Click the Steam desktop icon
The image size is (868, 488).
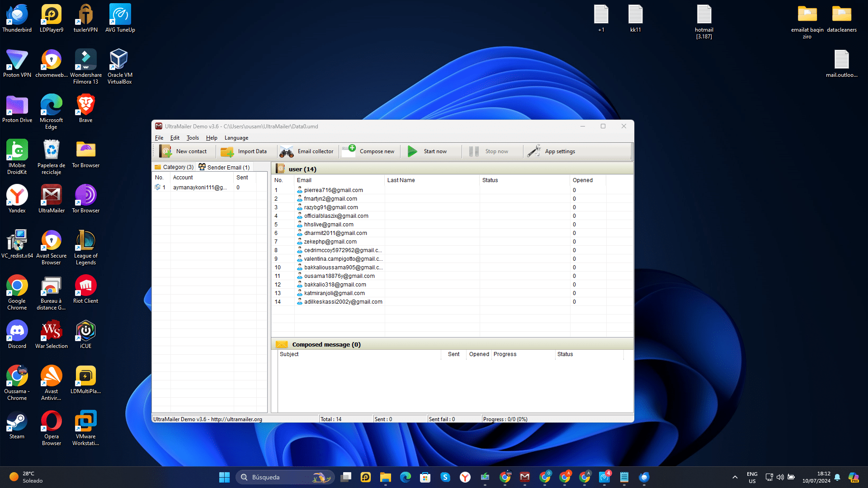[17, 425]
